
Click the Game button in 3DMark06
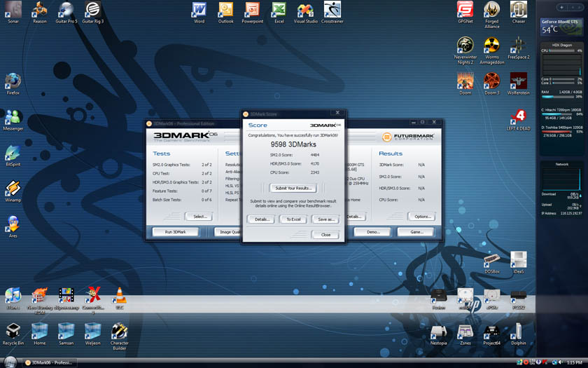(x=416, y=232)
